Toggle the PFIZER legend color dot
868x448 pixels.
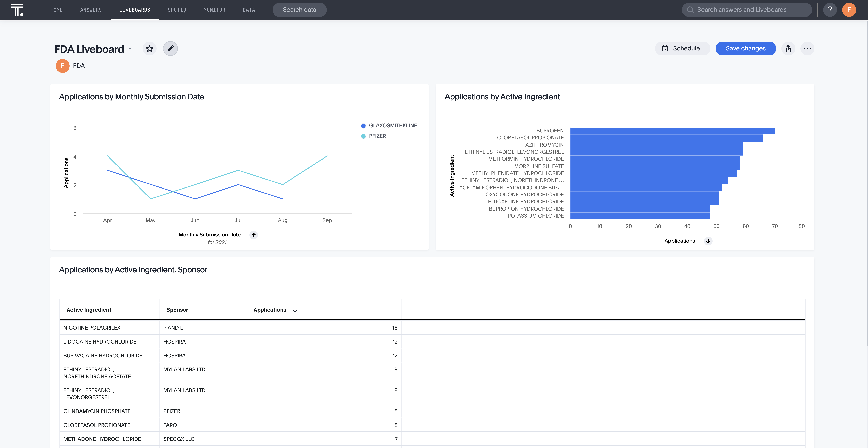click(x=363, y=136)
